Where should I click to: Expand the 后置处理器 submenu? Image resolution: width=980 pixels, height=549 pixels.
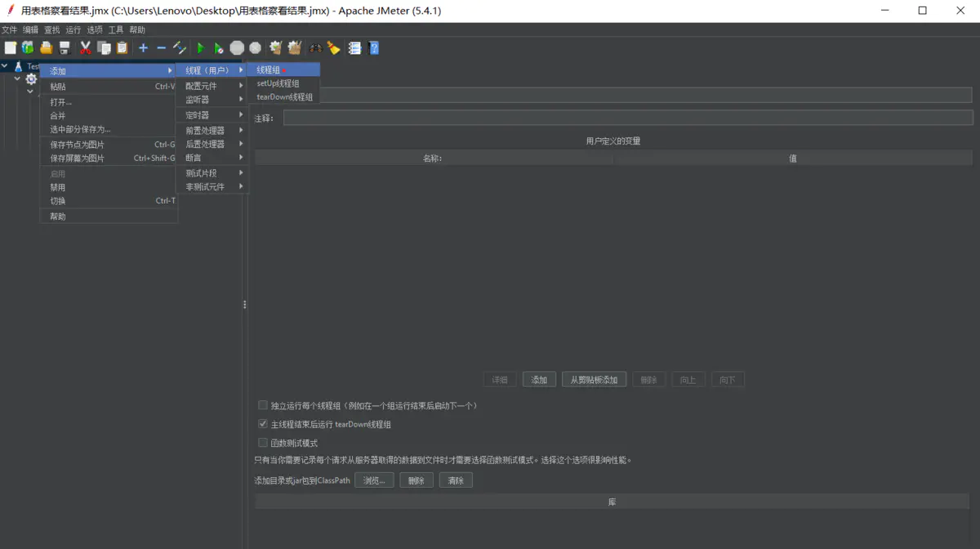pyautogui.click(x=212, y=144)
